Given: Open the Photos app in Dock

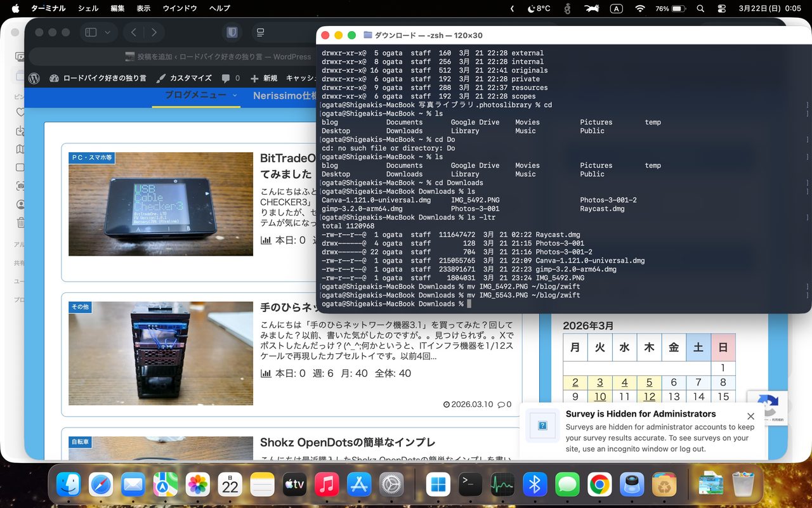Looking at the screenshot, I should 198,486.
